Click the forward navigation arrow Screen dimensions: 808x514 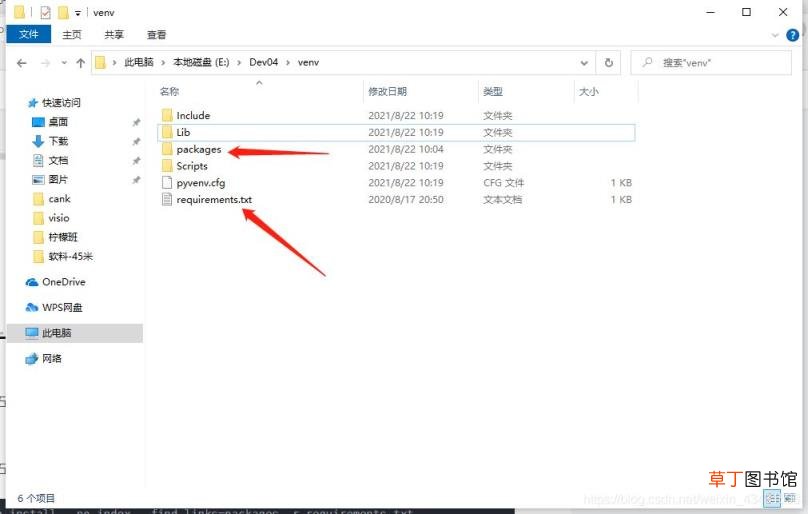click(45, 63)
